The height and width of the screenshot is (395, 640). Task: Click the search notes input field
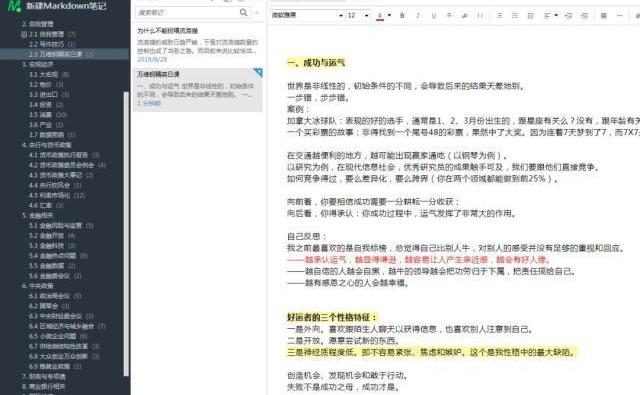click(188, 13)
